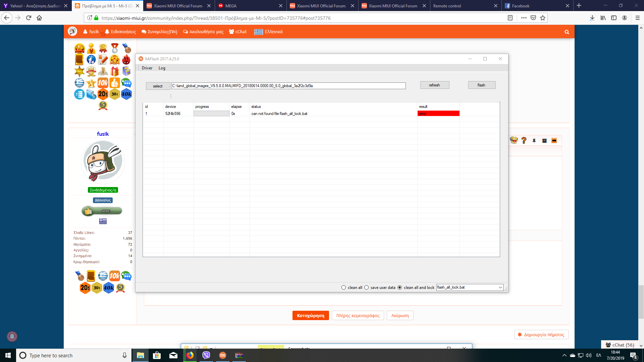Click the search magnifier in orange forum bar
Screen dimensions: 644x362
(567, 32)
